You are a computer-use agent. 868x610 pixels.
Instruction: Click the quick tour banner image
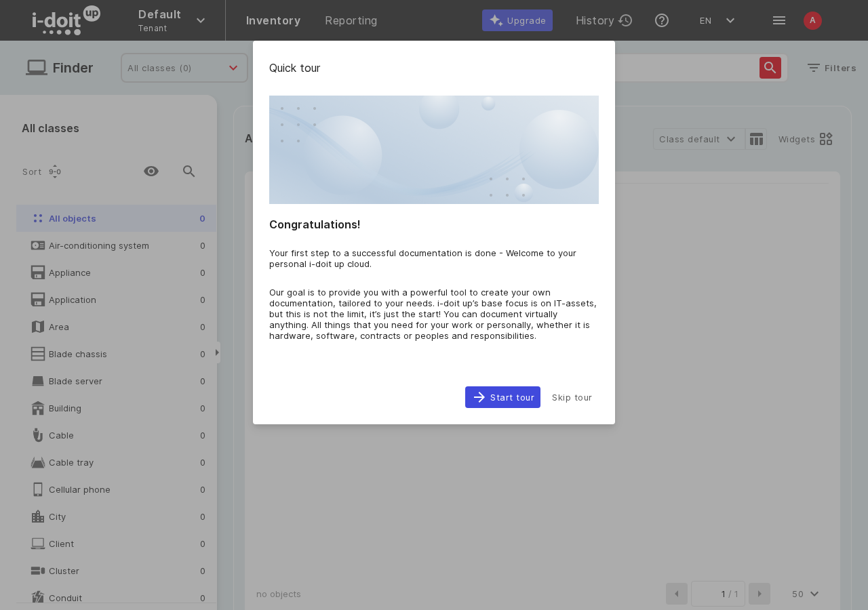(434, 150)
